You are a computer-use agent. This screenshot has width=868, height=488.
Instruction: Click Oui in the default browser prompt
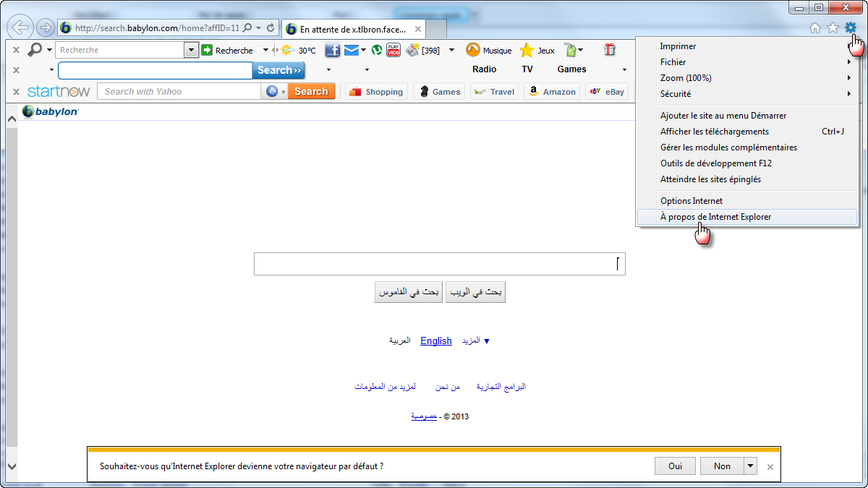[x=676, y=466]
